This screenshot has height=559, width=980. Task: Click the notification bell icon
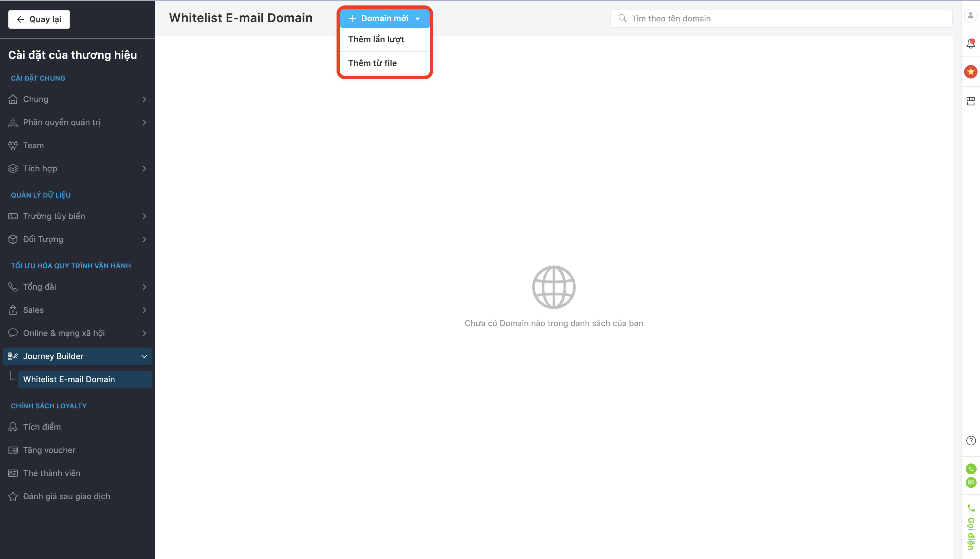point(970,44)
